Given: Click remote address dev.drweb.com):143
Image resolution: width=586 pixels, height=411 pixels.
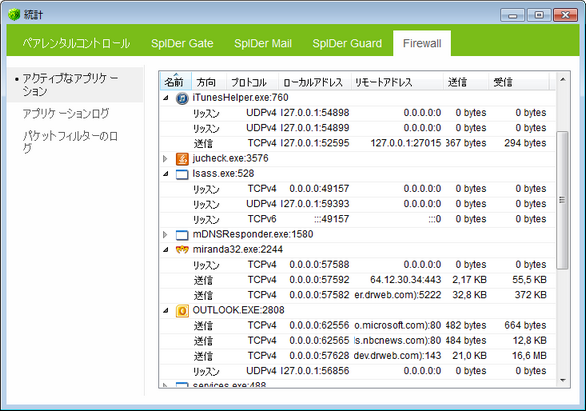Looking at the screenshot, I should tap(398, 356).
